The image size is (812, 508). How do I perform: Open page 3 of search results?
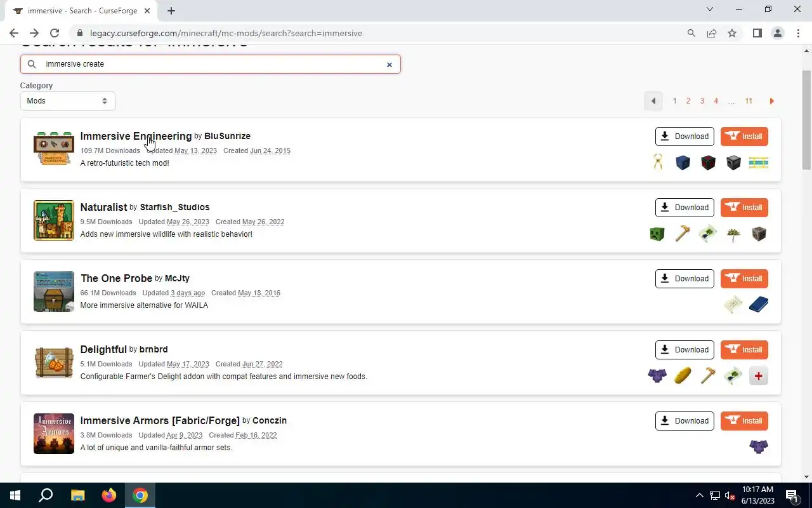point(702,101)
